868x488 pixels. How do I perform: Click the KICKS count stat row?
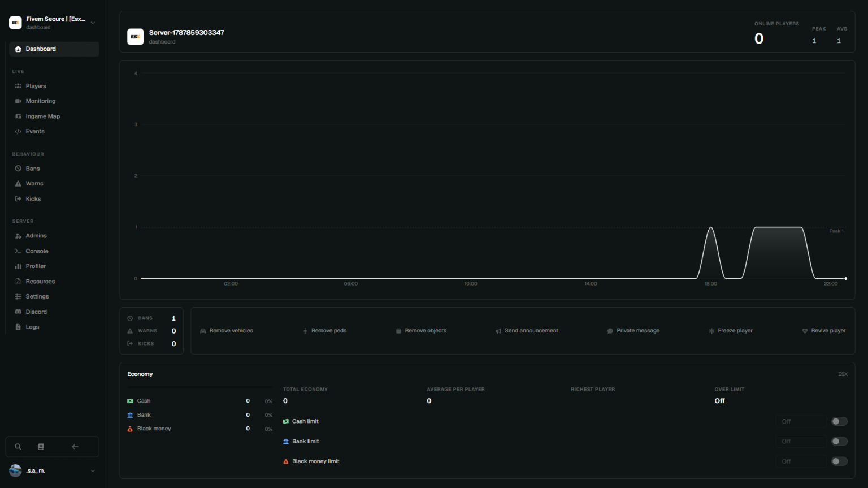coord(151,344)
